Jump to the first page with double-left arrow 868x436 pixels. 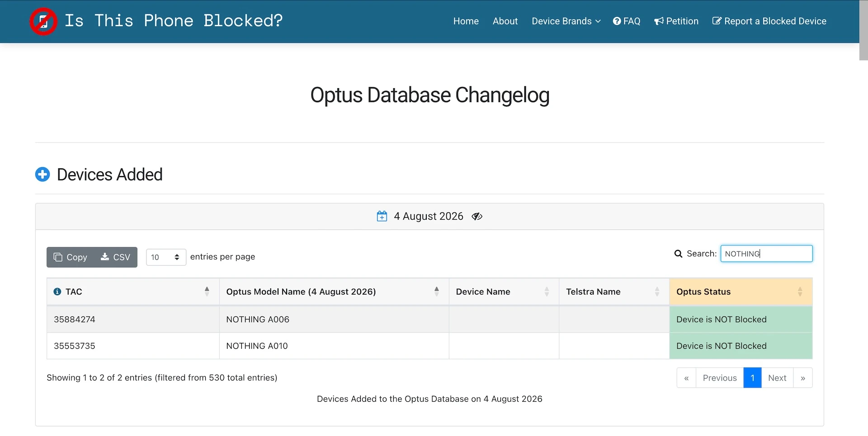click(686, 378)
